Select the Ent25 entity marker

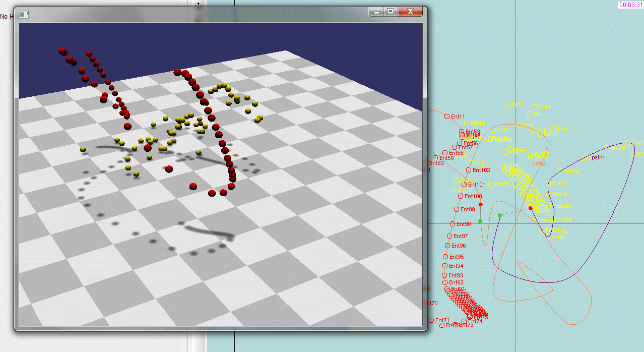pyautogui.click(x=491, y=184)
